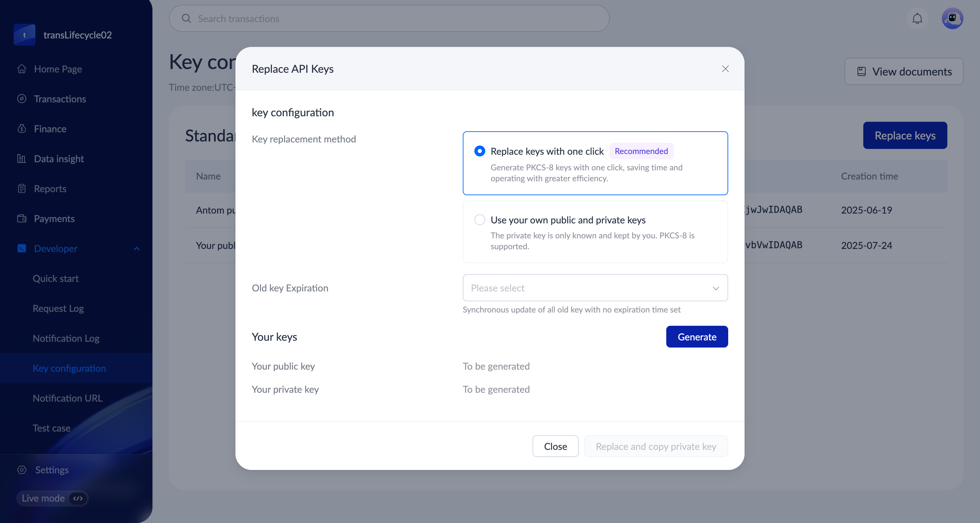
Task: Click the Data insight chart icon
Action: coord(22,158)
